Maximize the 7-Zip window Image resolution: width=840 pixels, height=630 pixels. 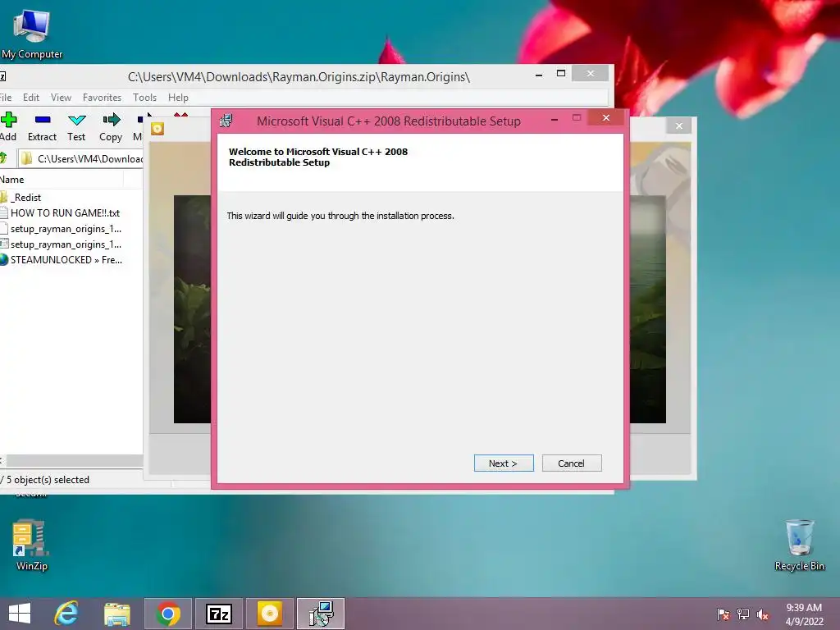561,73
